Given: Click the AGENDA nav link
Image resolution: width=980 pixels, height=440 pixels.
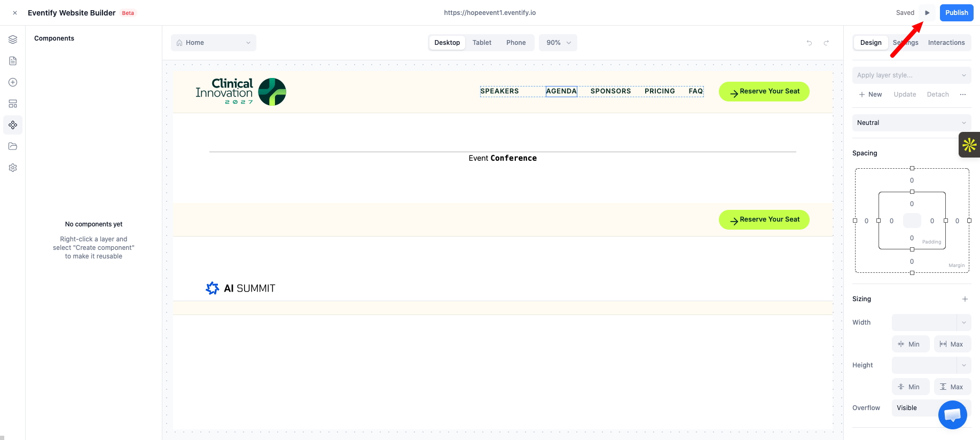Looking at the screenshot, I should (561, 91).
